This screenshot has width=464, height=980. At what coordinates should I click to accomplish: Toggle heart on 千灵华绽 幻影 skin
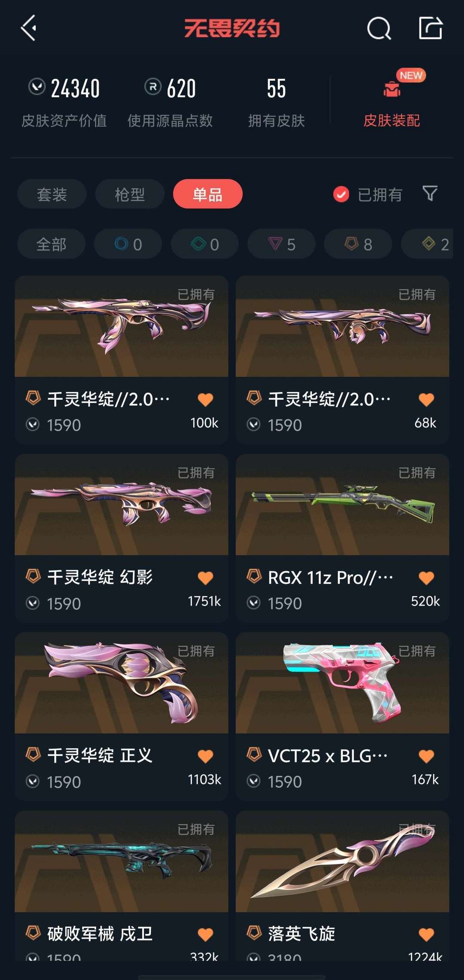pyautogui.click(x=205, y=578)
